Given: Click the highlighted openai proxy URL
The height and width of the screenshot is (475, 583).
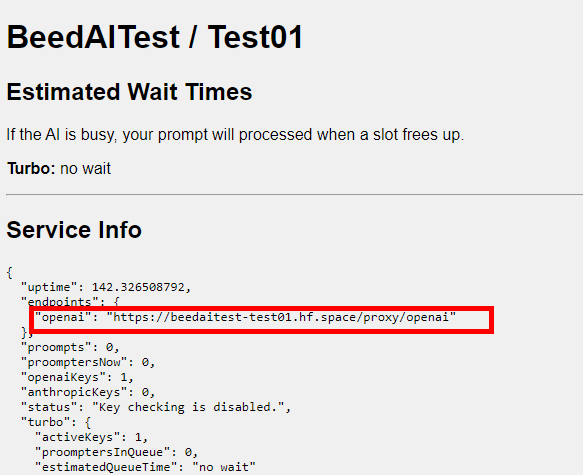Looking at the screenshot, I should [x=281, y=317].
